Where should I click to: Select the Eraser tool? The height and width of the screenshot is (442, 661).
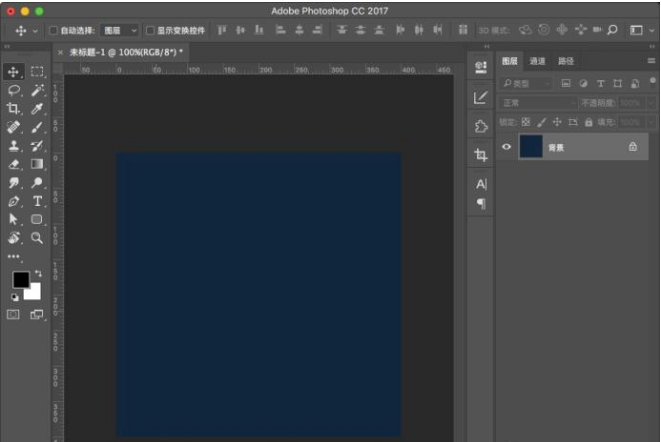click(x=14, y=164)
